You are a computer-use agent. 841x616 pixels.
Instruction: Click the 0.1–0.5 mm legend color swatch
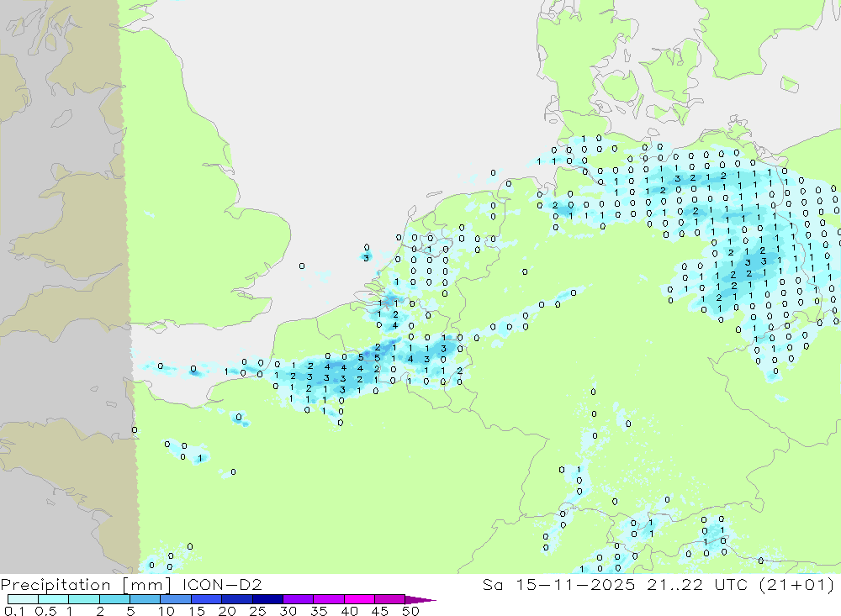coord(23,599)
